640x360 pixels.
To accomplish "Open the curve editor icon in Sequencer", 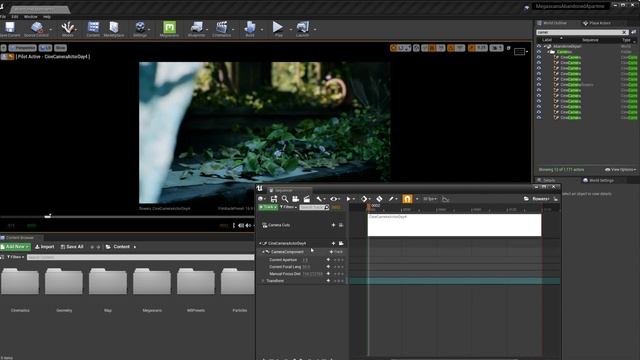I will tap(446, 199).
